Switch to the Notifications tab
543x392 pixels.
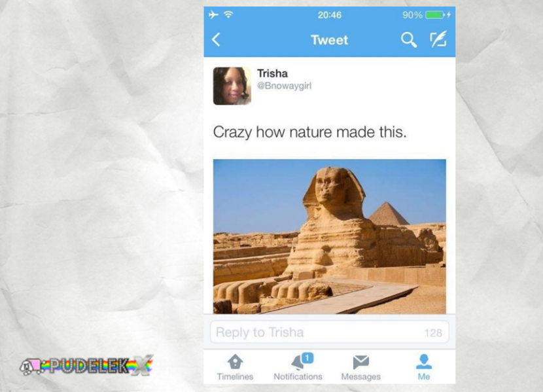(x=298, y=367)
